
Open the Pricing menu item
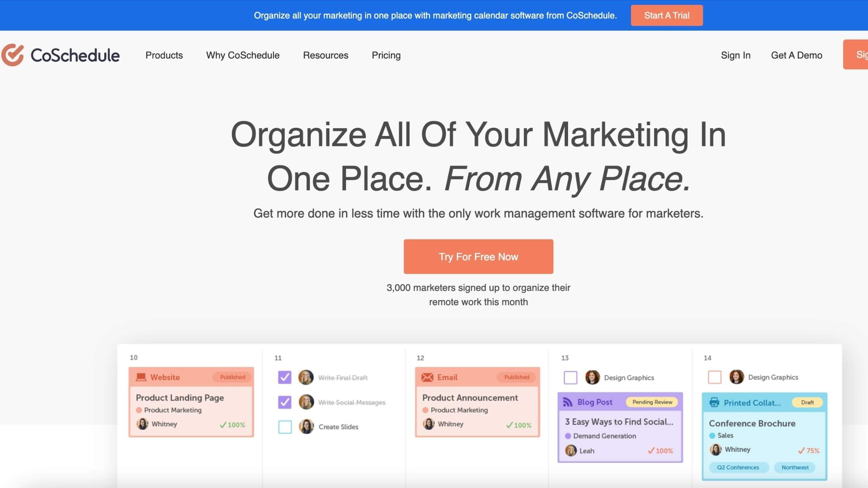[386, 54]
